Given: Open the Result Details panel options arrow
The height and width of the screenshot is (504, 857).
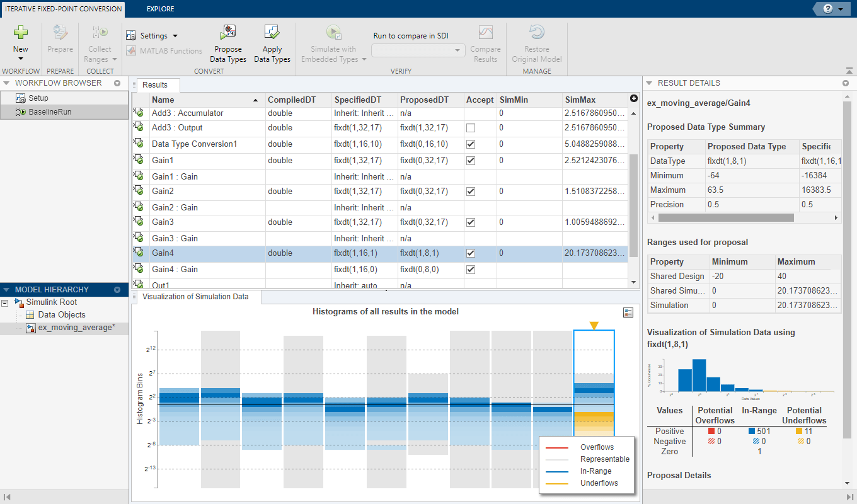Looking at the screenshot, I should point(845,83).
